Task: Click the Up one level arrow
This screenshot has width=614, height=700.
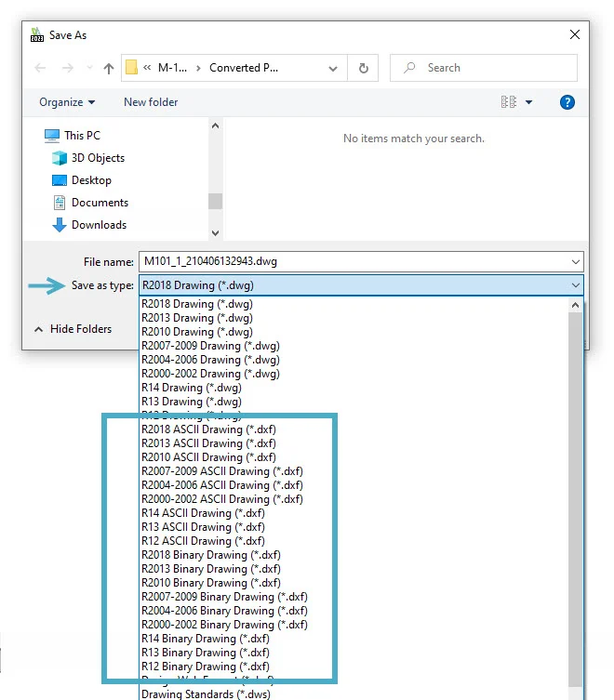Action: pos(109,68)
